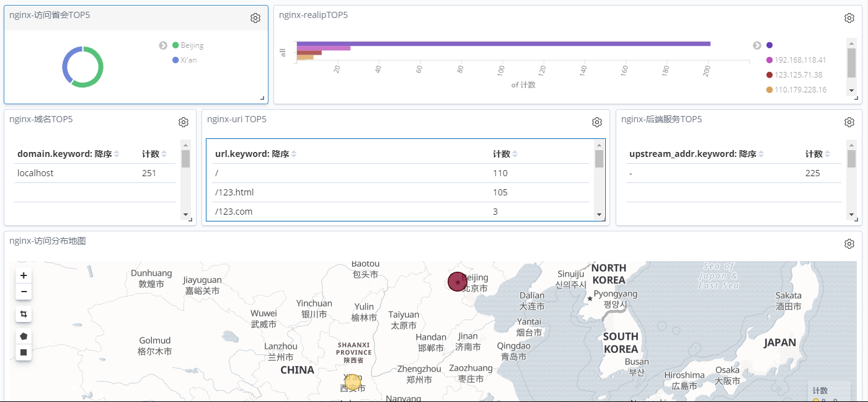Click the nginx-访问省会TOP5 panel title
Screen dimensions: 868x402
point(50,15)
